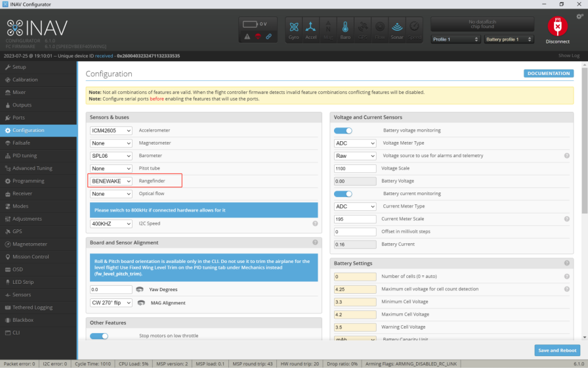Open the I2C Speed 400KHZ dropdown
588x368 pixels.
111,223
